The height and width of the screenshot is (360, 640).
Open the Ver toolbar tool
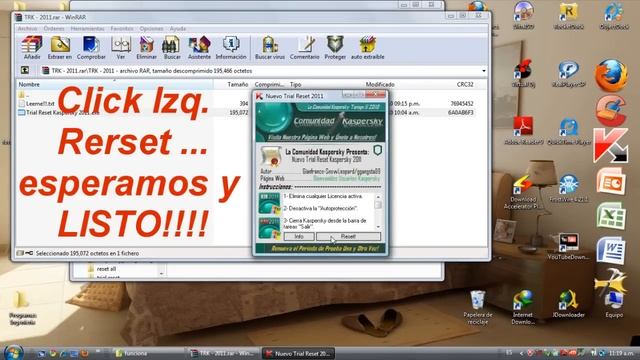tap(121, 48)
